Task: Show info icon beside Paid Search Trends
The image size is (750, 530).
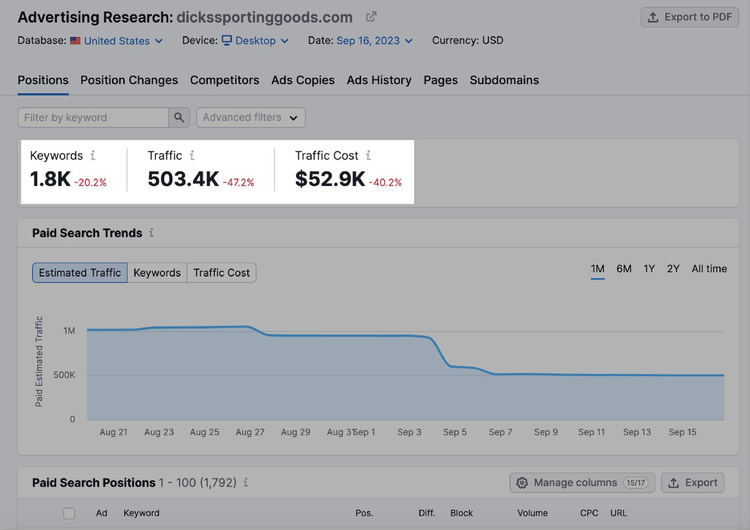Action: point(151,232)
